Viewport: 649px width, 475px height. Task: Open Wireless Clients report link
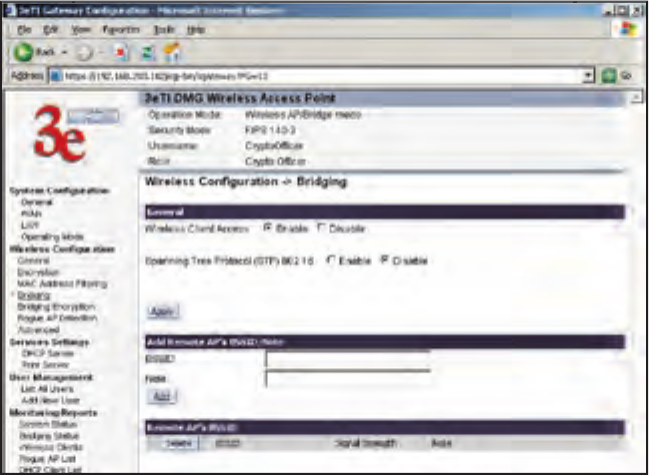(x=51, y=447)
